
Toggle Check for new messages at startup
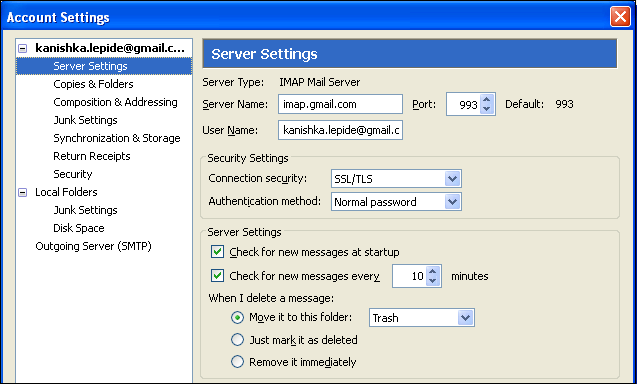(217, 252)
